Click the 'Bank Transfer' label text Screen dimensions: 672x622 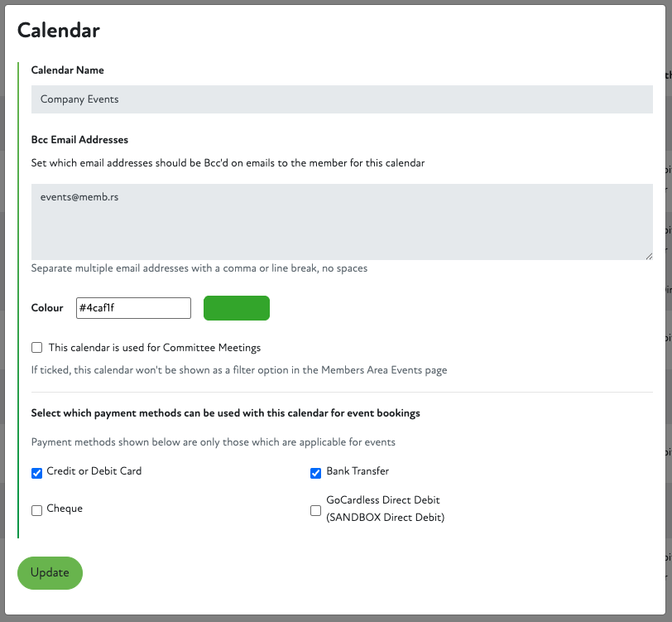[358, 471]
